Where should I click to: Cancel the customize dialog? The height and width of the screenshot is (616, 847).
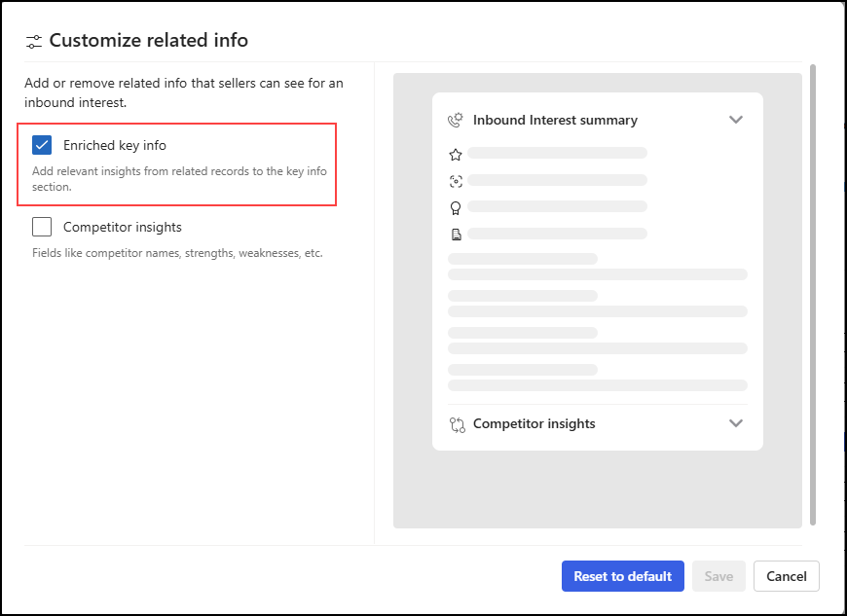pos(786,576)
